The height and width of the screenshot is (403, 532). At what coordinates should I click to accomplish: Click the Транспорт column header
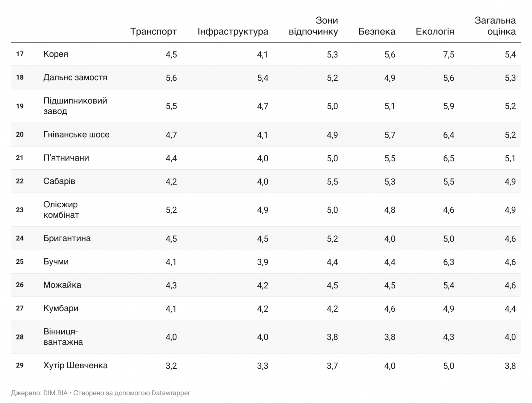[x=153, y=31]
